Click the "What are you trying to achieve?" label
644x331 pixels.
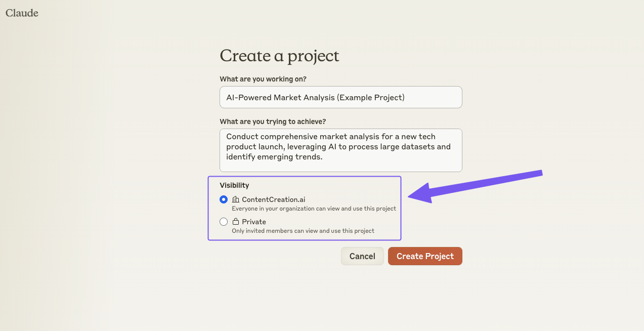pos(273,121)
